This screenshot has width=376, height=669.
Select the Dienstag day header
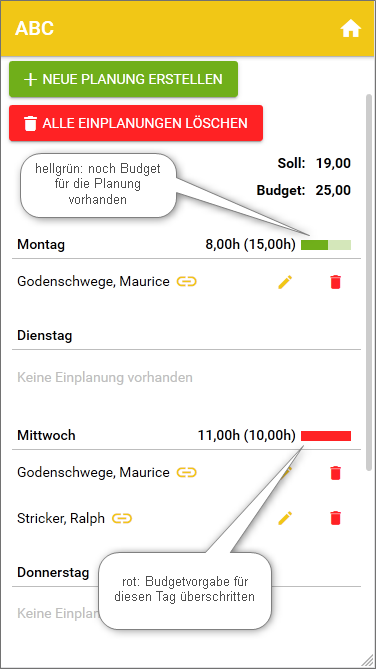(45, 336)
